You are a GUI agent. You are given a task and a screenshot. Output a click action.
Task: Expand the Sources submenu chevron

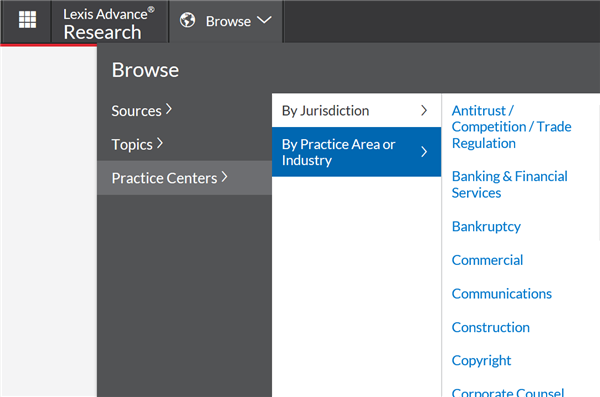169,109
